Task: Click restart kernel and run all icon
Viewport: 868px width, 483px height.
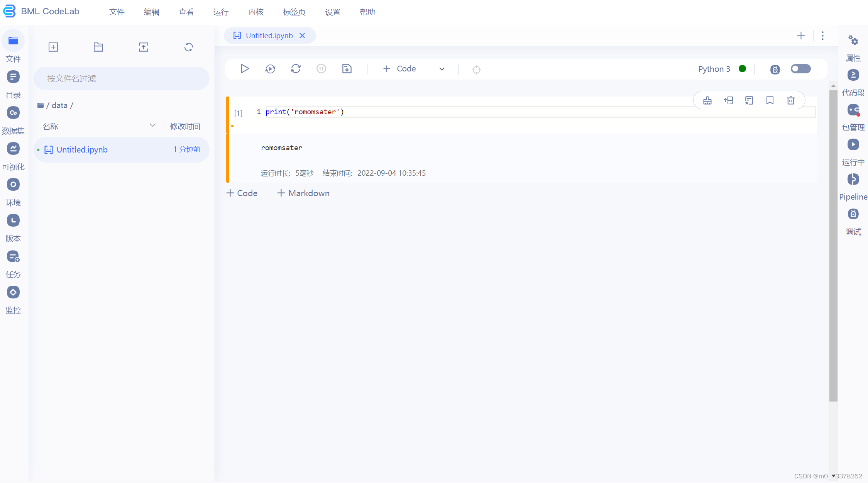Action: coord(270,69)
